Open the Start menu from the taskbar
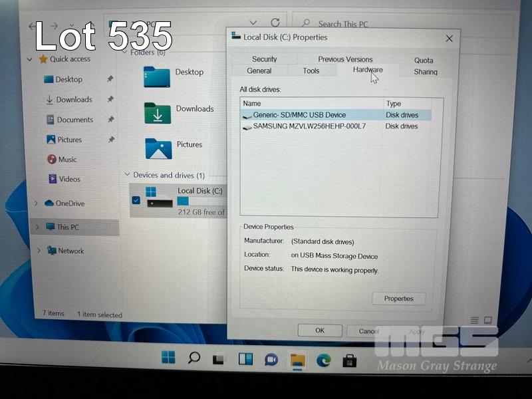The width and height of the screenshot is (532, 399). pyautogui.click(x=168, y=358)
